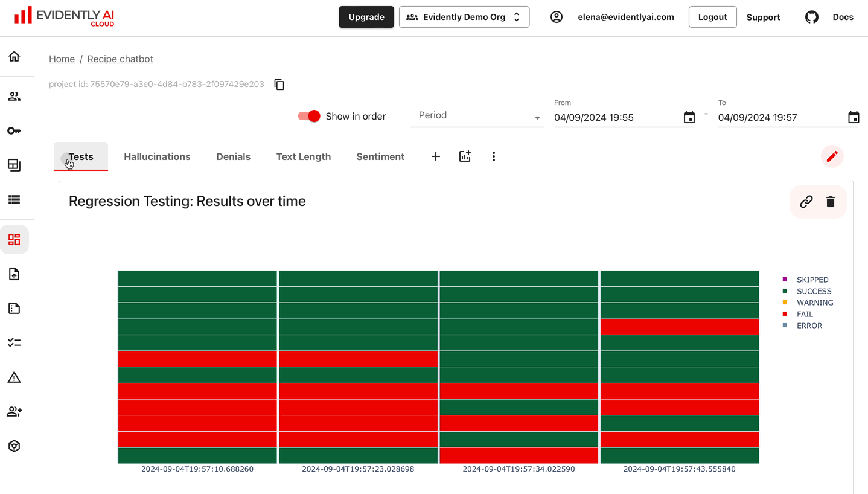The height and width of the screenshot is (494, 868).
Task: Select the Test Suites checklist icon in sidebar
Action: pos(14,342)
